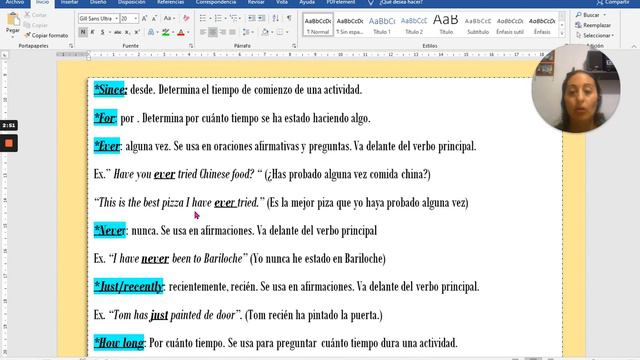Switch to the Correspondencia tab
This screenshot has height=360, width=640.
(216, 2)
